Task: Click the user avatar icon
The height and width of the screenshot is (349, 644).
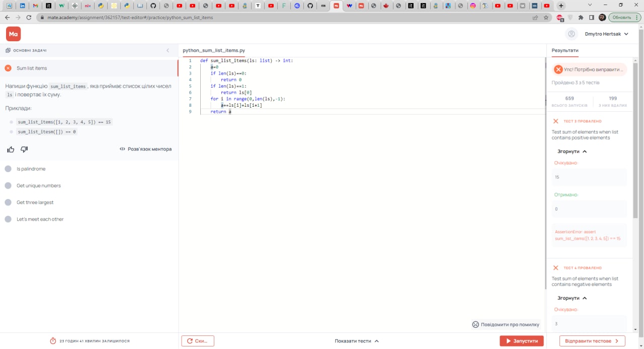Action: pos(571,34)
